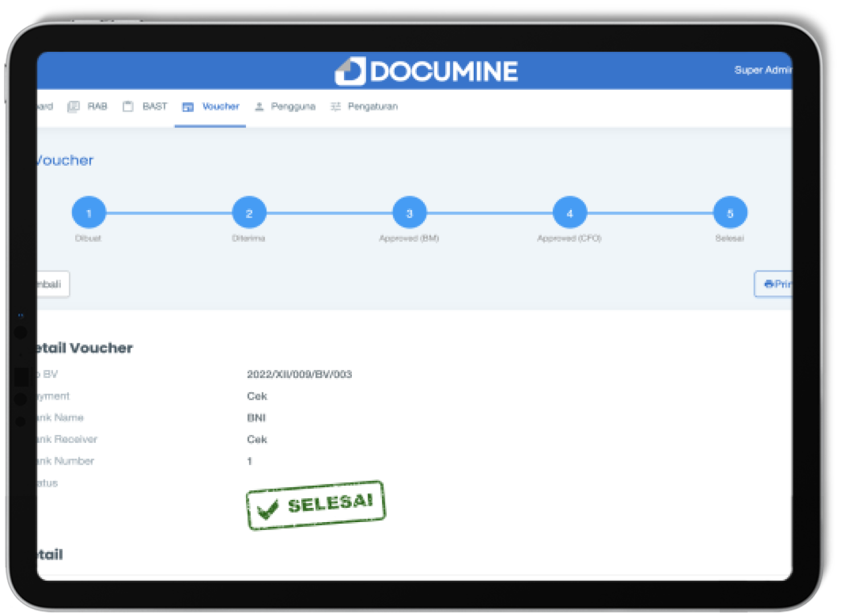Click the BAST clipboard icon
Image resolution: width=841 pixels, height=616 pixels.
tap(128, 106)
